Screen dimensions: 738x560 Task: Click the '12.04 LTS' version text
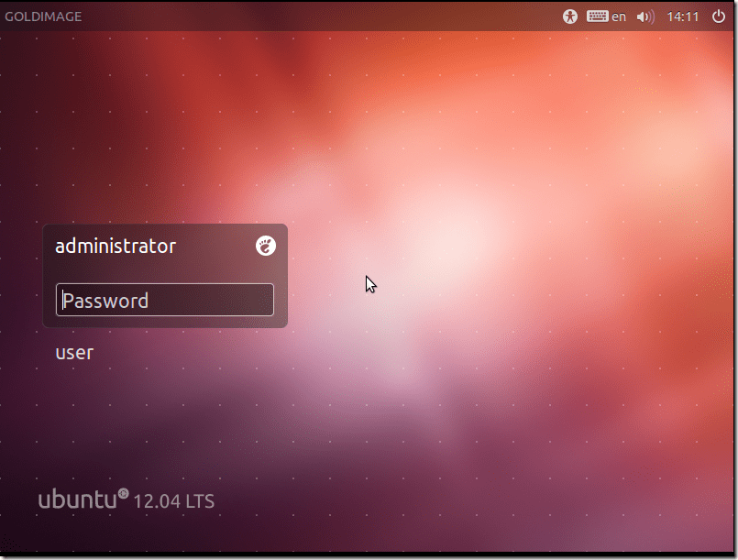[x=174, y=501]
